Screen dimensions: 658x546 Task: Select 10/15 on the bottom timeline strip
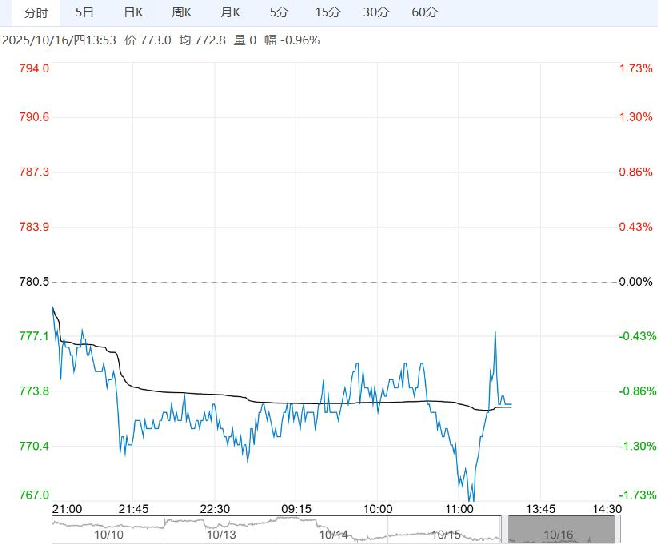click(x=445, y=535)
